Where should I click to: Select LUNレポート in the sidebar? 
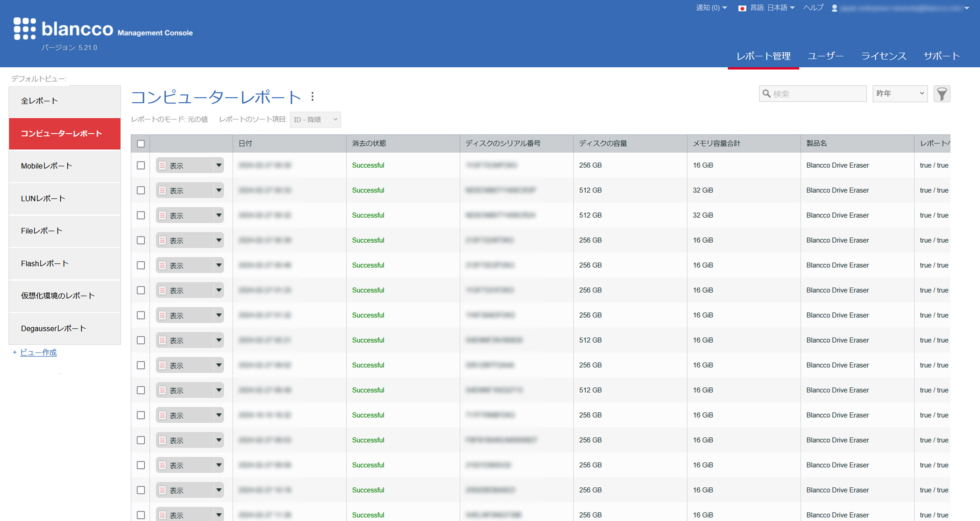click(65, 199)
